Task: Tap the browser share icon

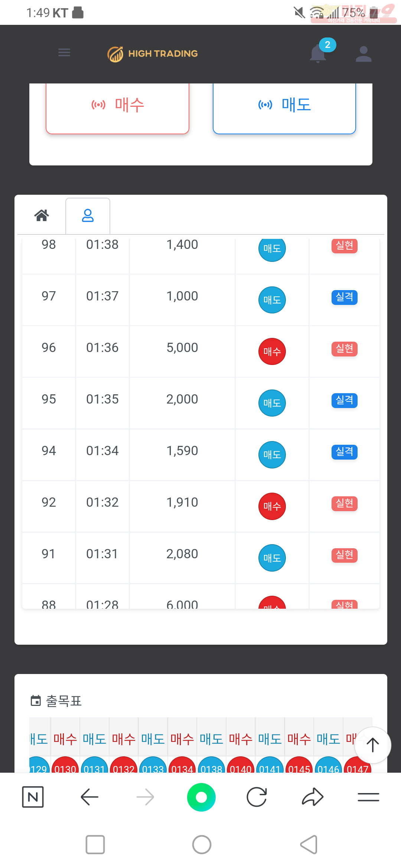Action: click(x=313, y=797)
